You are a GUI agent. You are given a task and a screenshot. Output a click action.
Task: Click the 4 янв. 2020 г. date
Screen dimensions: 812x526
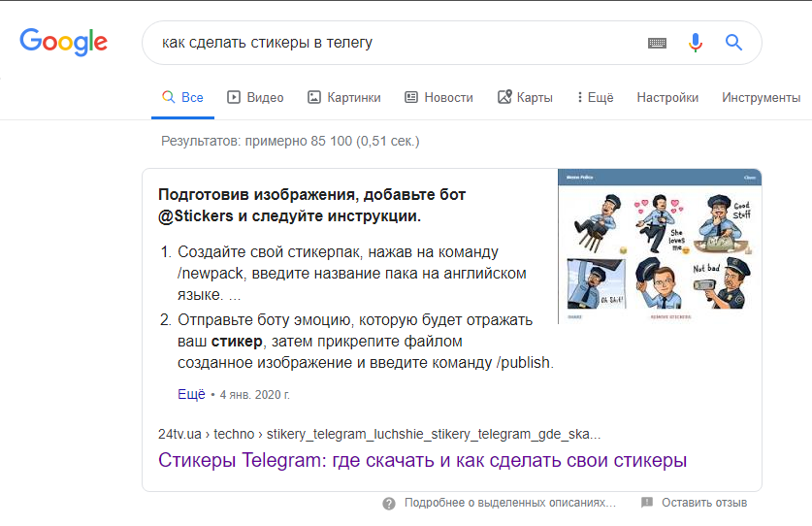click(255, 395)
